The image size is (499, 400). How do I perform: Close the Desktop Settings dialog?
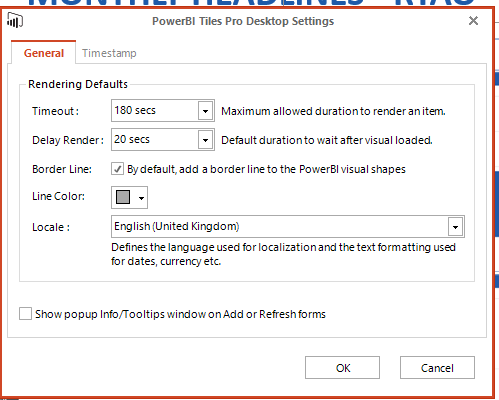pyautogui.click(x=473, y=21)
